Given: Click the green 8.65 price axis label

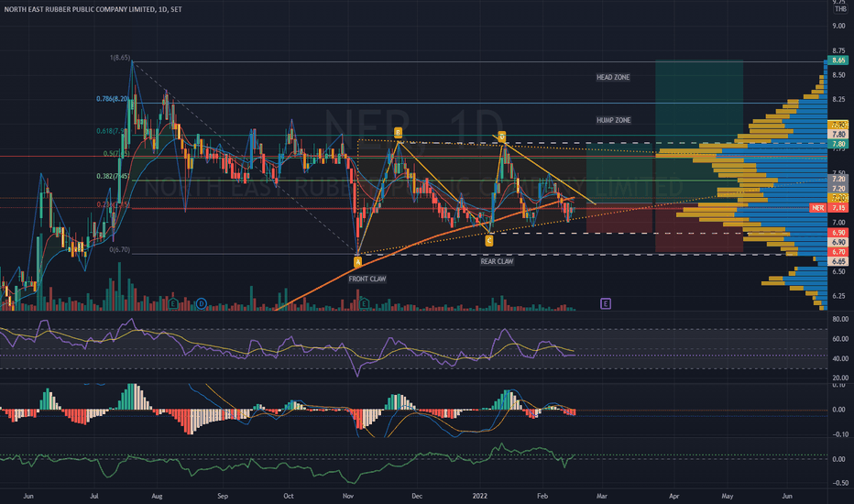Looking at the screenshot, I should tap(838, 60).
